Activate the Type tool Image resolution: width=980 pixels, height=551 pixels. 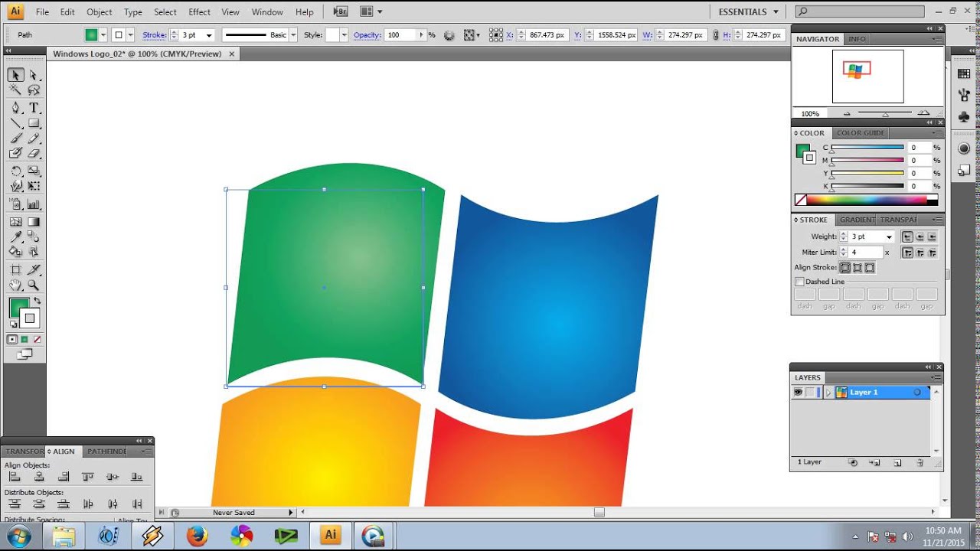point(34,108)
